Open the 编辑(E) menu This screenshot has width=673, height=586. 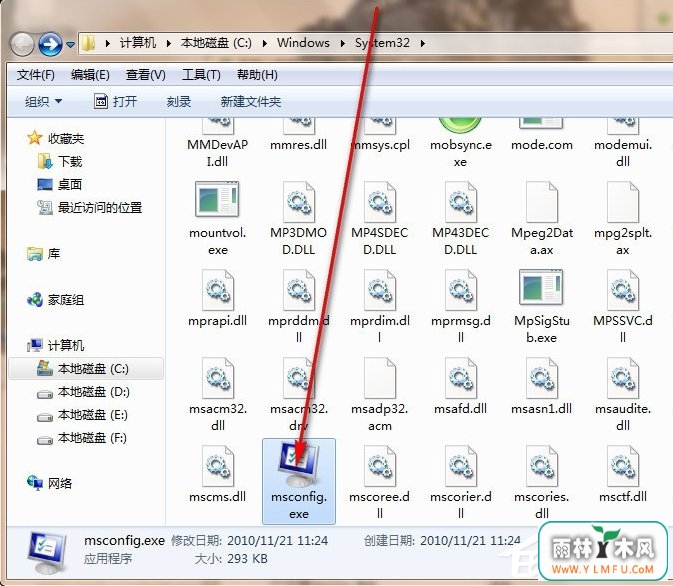(90, 75)
